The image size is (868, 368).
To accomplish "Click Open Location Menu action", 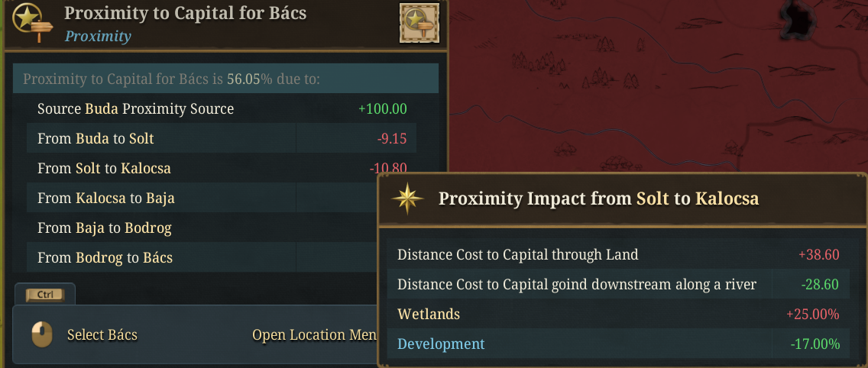I will point(315,335).
